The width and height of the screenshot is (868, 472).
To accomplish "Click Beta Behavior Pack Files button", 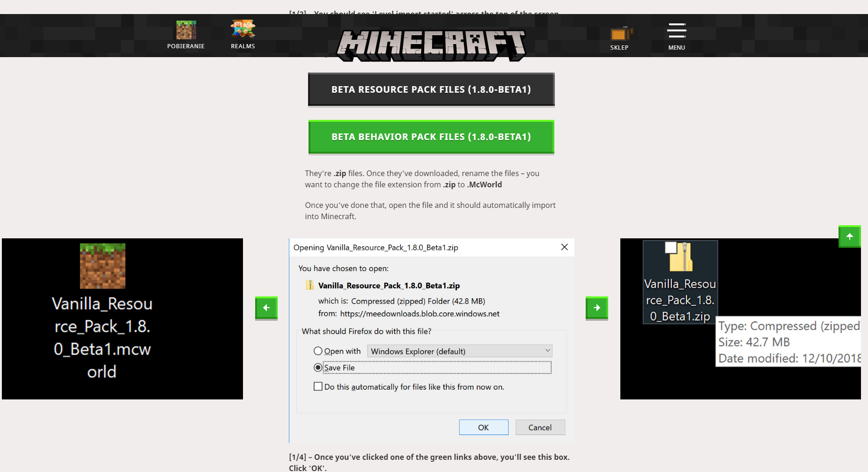I will [431, 137].
